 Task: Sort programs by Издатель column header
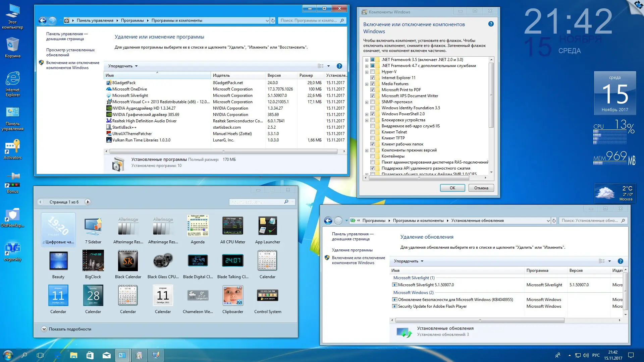click(221, 75)
